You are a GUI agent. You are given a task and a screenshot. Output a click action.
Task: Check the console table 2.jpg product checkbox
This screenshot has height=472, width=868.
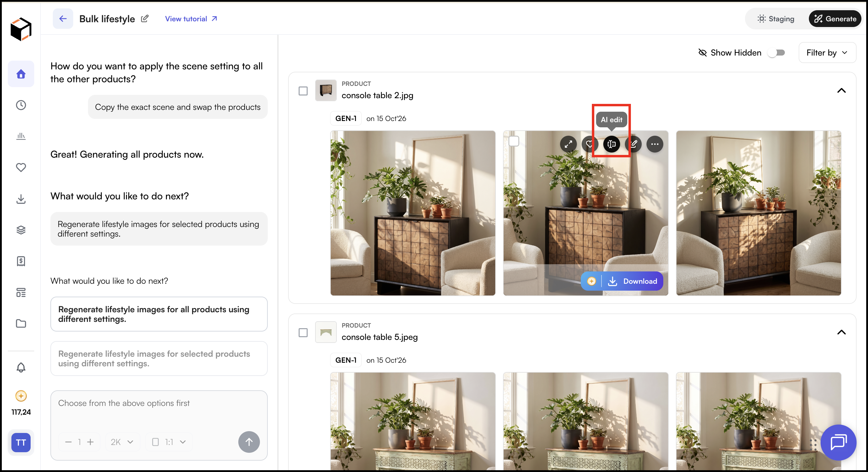point(303,91)
